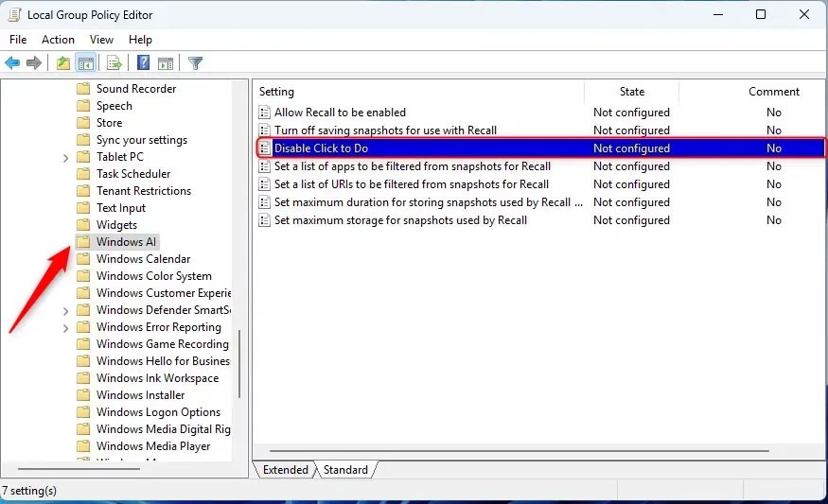
Task: Click the Setting column header
Action: pyautogui.click(x=277, y=92)
